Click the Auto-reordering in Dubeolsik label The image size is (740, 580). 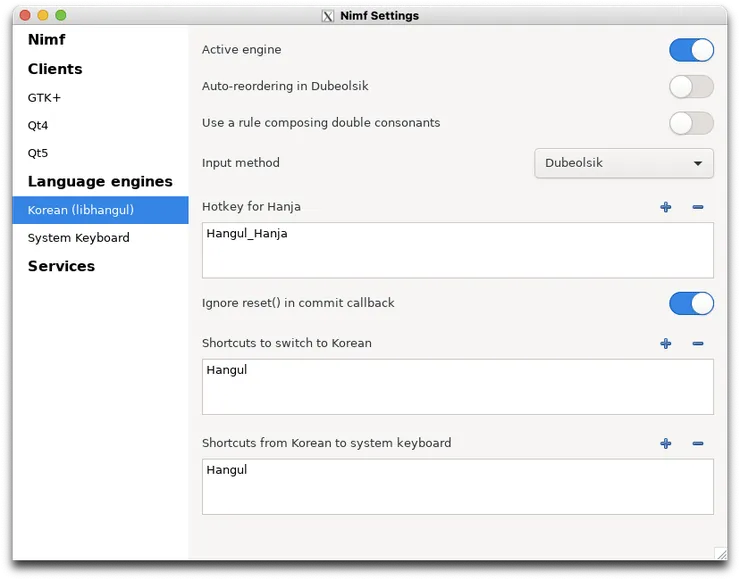285,86
